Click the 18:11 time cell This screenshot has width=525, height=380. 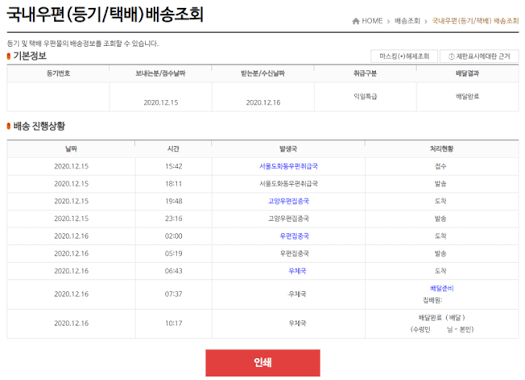click(x=173, y=184)
